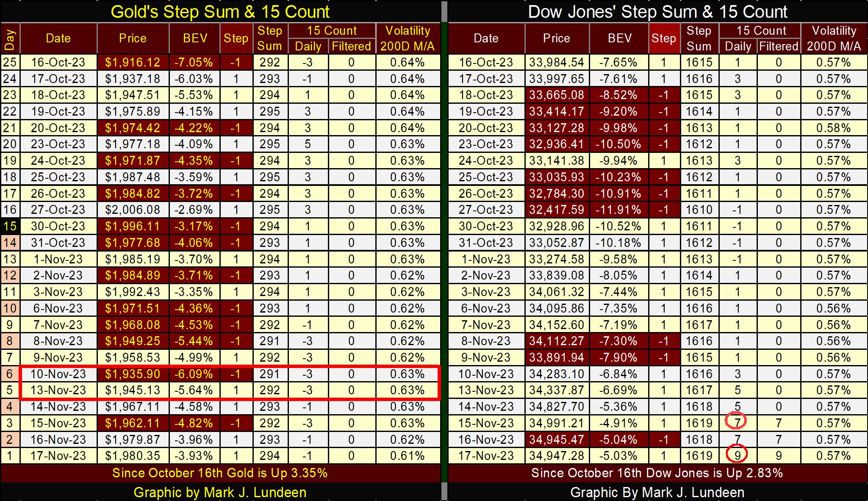Click the gold BEV column header
Viewport: 868px width, 501px height.
[x=195, y=38]
